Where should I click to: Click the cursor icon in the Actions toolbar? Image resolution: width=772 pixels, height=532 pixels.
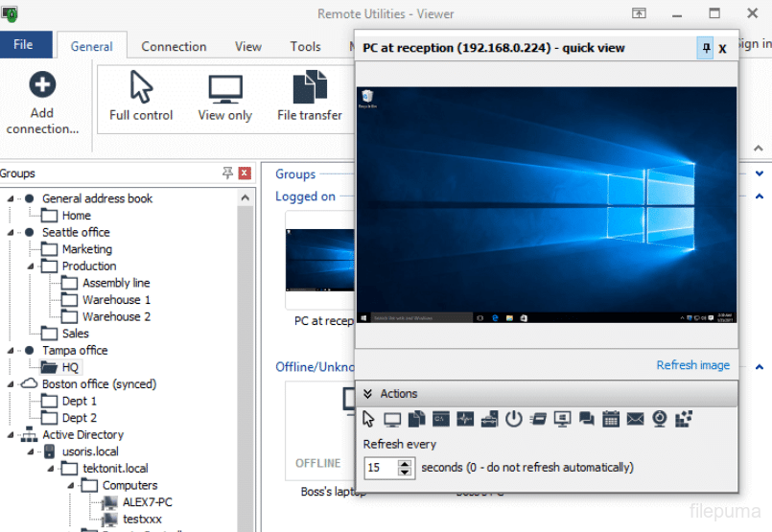pyautogui.click(x=368, y=419)
